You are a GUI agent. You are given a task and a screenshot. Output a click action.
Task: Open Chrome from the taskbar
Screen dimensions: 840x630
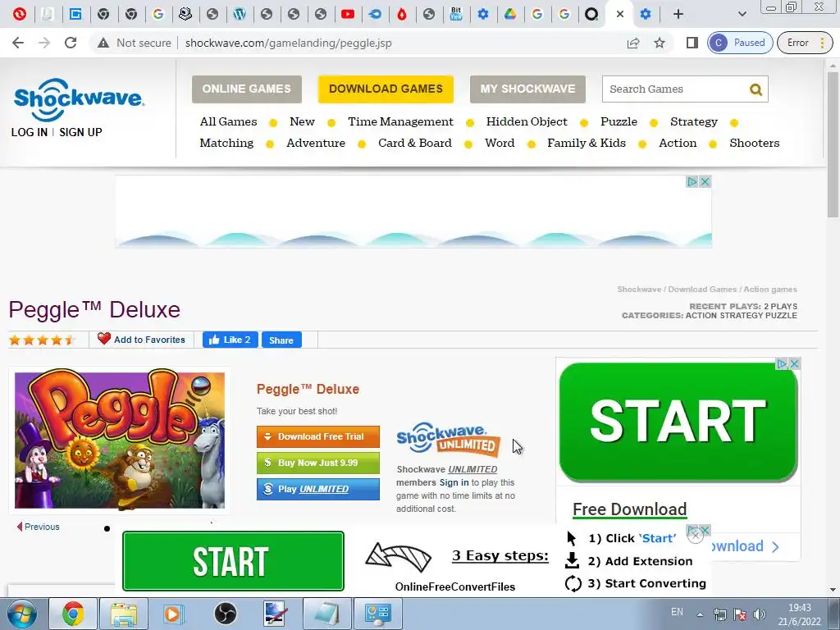pos(73,614)
